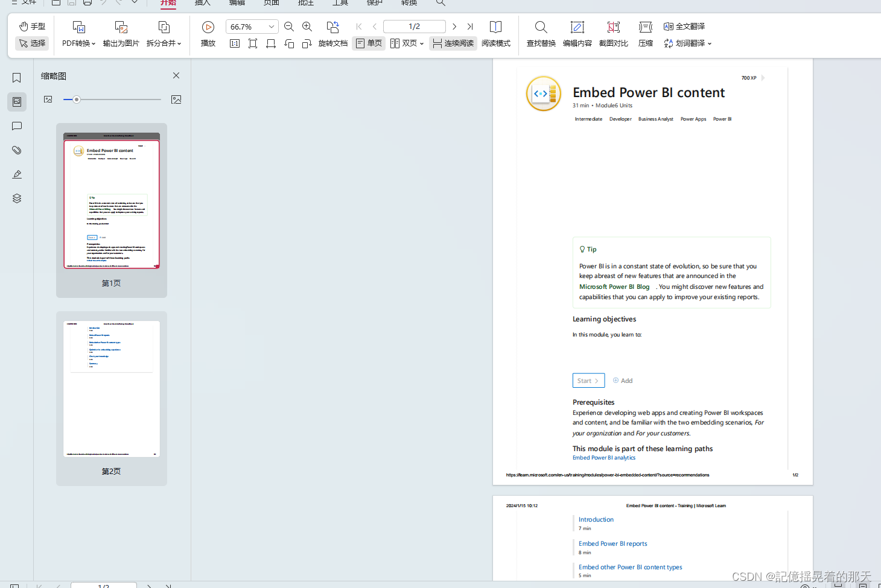
Task: Click the Add link in document
Action: [623, 381]
